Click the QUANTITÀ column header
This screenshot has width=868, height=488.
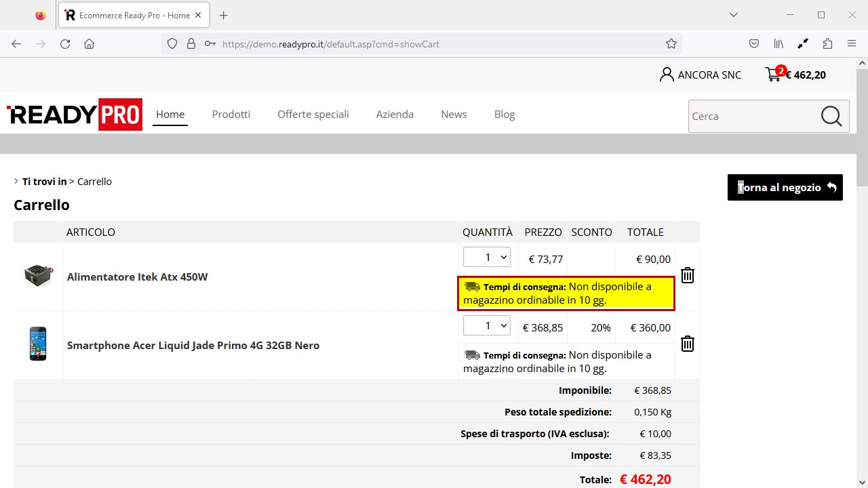click(488, 232)
